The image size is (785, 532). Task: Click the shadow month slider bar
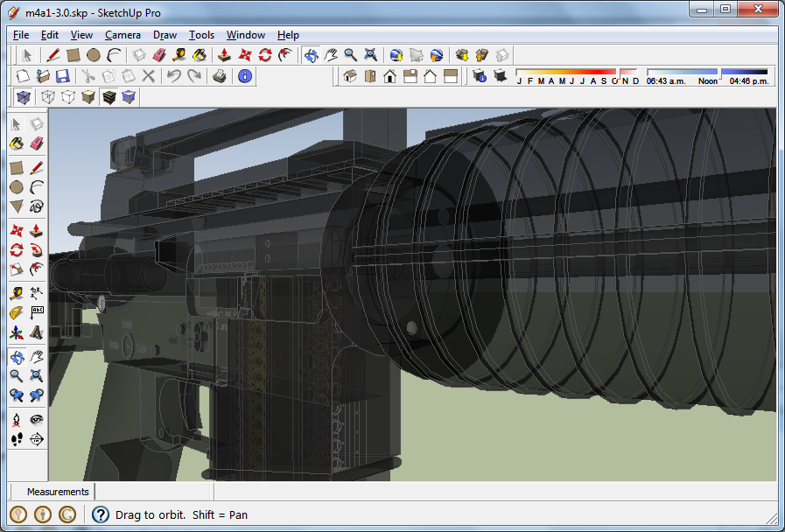coord(577,72)
